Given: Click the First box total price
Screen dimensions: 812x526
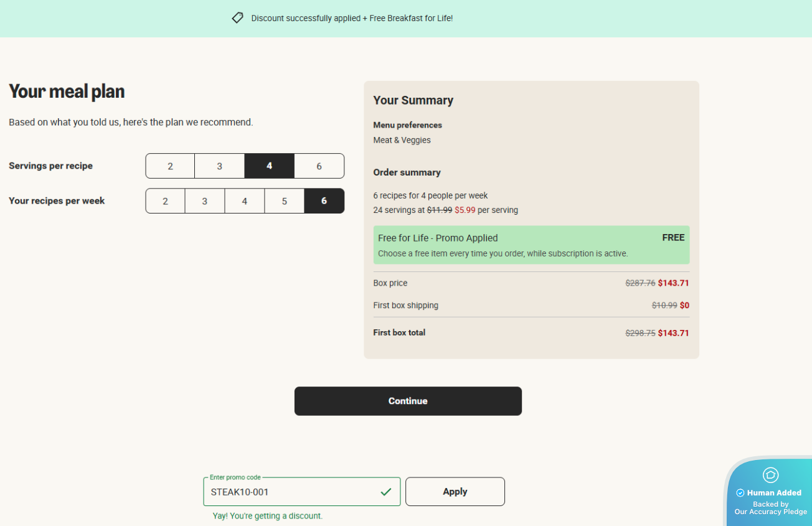Looking at the screenshot, I should pyautogui.click(x=673, y=333).
